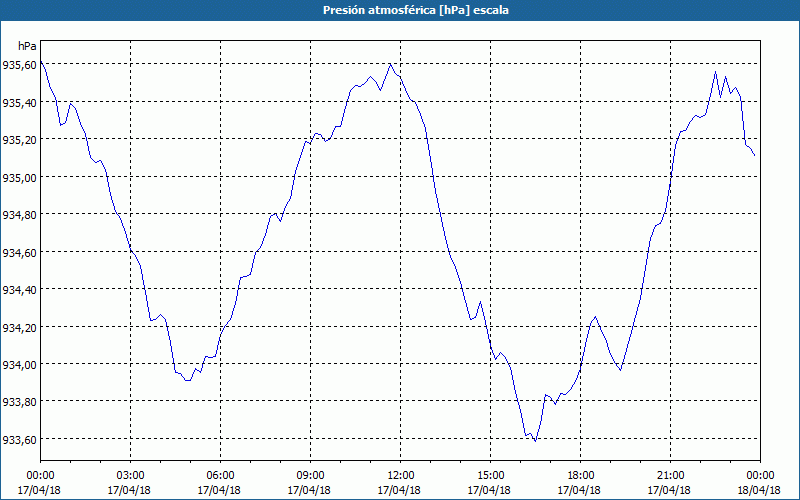Select the 933,80 pressure label
This screenshot has height=500, width=800.
(20, 402)
